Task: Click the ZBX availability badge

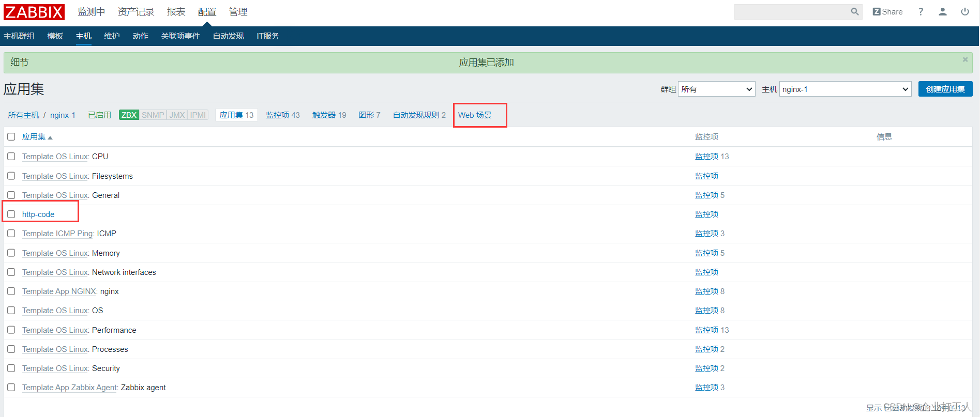Action: (129, 115)
